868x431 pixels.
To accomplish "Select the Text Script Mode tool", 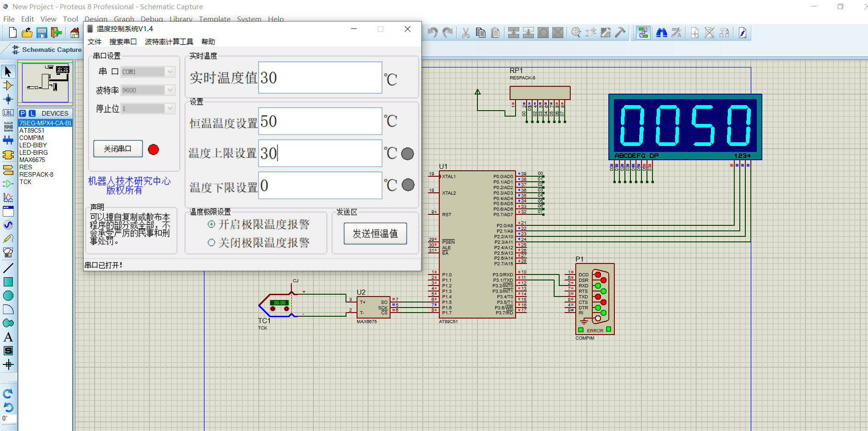I will 8,127.
